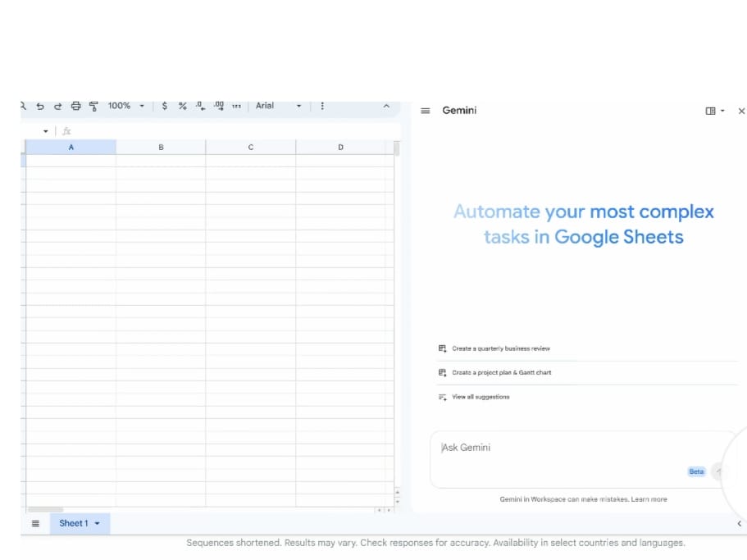Decrease decimal places button
This screenshot has height=560, width=747.
tap(201, 106)
